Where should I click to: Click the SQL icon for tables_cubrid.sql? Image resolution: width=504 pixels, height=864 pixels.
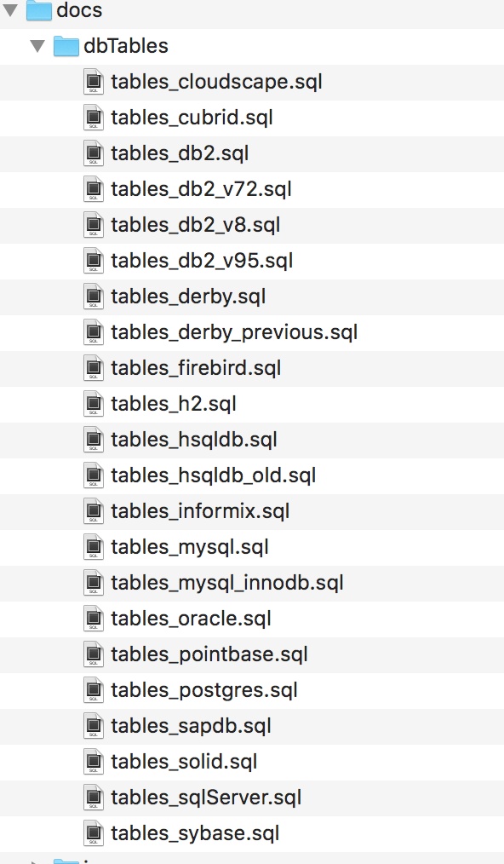(x=94, y=118)
